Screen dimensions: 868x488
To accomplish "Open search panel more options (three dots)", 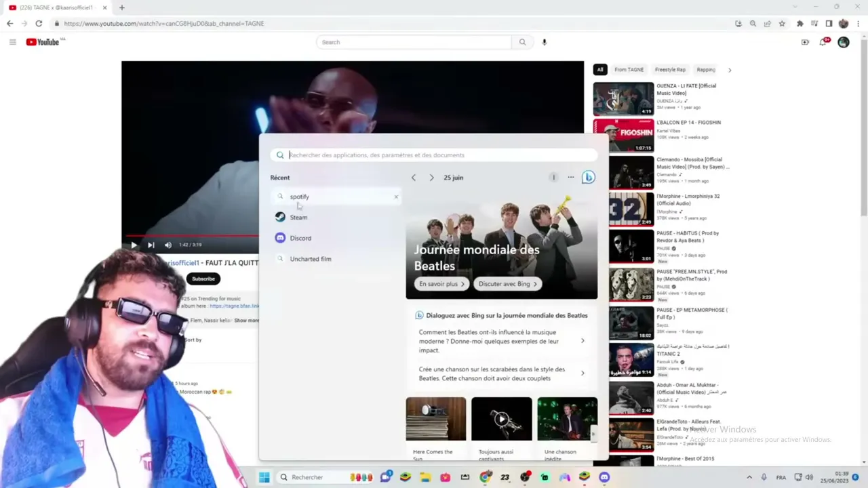I will (x=571, y=178).
